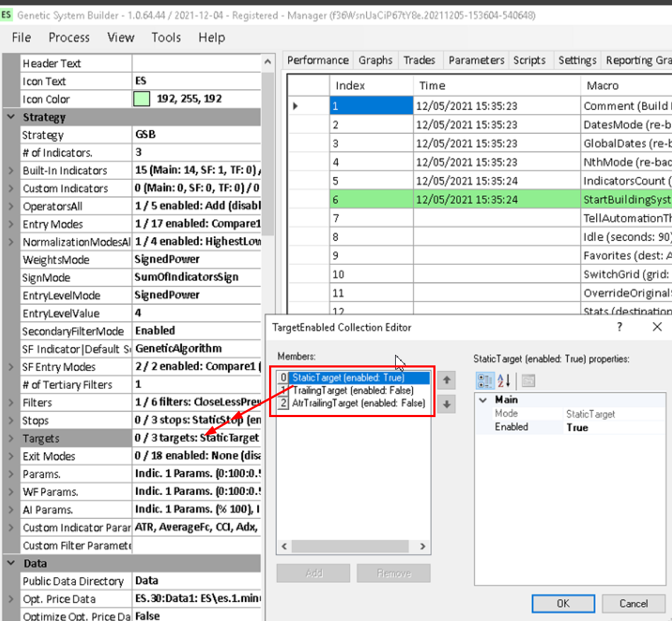Collapse the Main property category

click(483, 399)
